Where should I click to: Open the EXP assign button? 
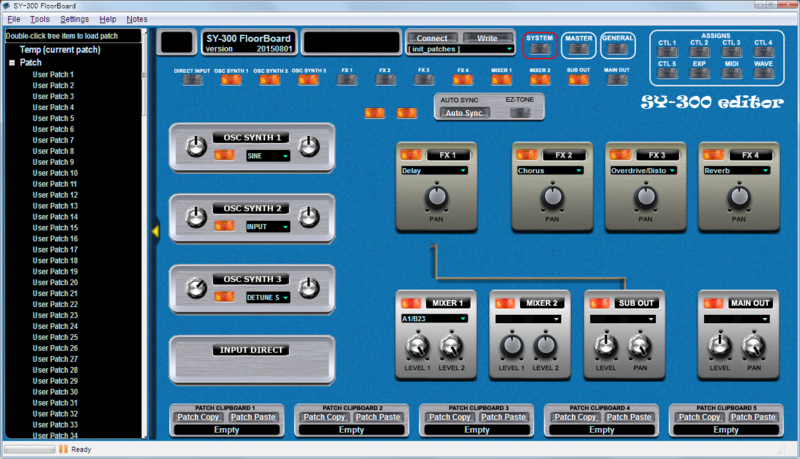(699, 73)
